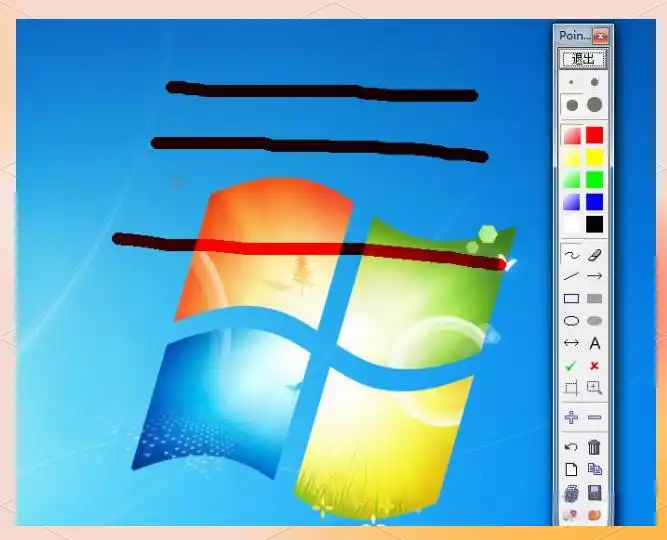Copy the screen to clipboard
Viewport: 667px width, 540px height.
click(x=595, y=469)
